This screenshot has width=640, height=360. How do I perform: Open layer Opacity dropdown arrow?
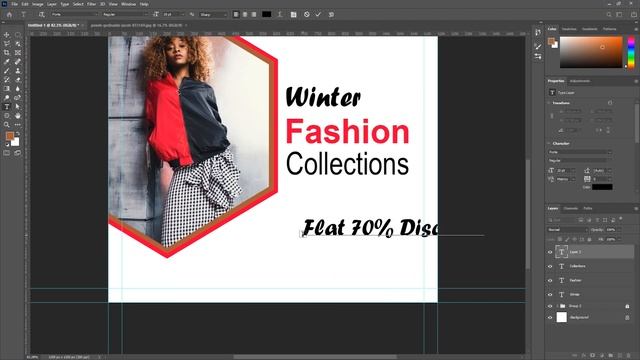[x=619, y=230]
